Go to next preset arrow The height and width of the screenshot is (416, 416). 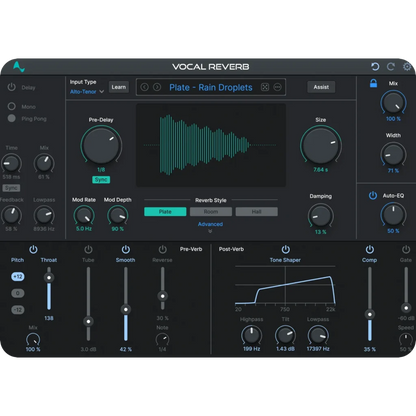157,87
